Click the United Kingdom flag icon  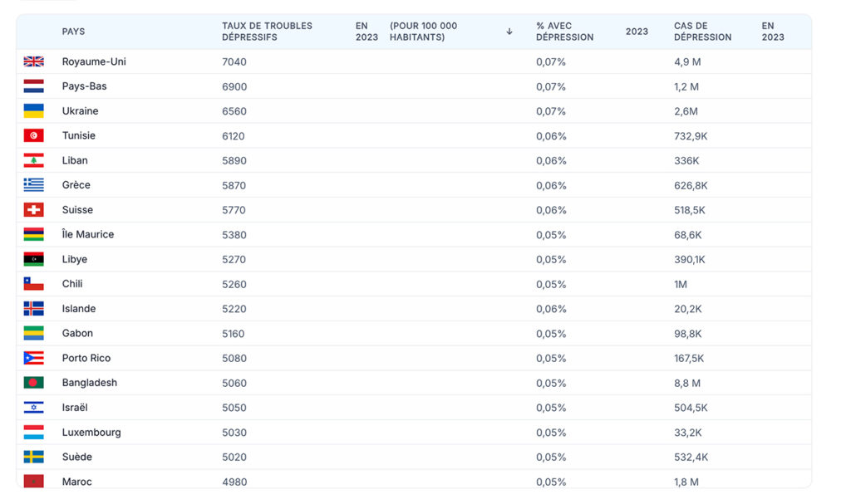click(x=33, y=61)
